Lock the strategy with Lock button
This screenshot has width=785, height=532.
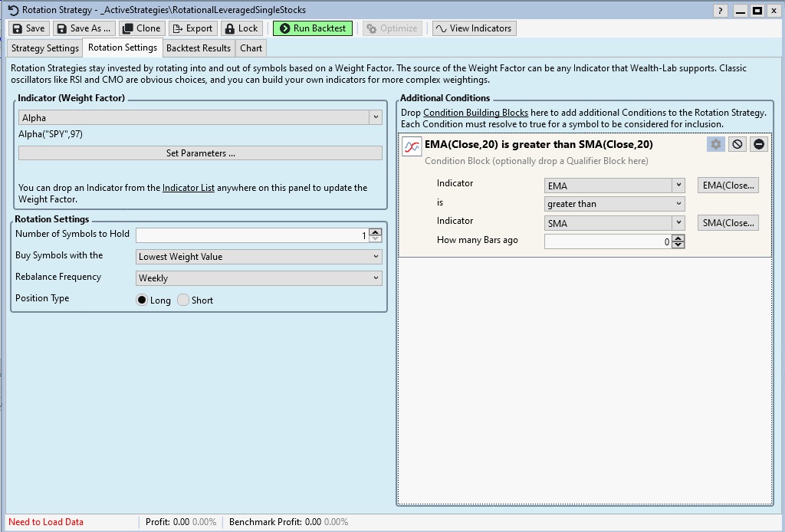[x=241, y=28]
